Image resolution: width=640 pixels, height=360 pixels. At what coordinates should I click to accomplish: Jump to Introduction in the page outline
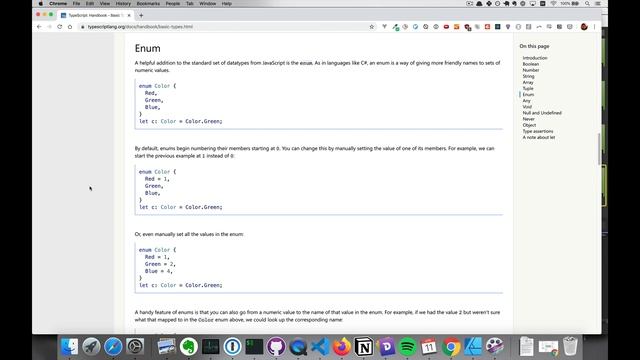click(535, 58)
